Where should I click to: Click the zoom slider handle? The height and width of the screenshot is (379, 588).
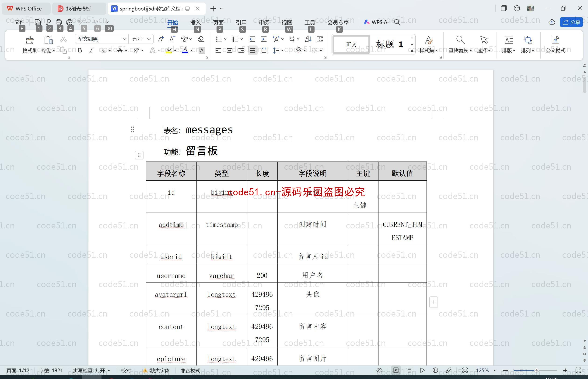(x=536, y=370)
